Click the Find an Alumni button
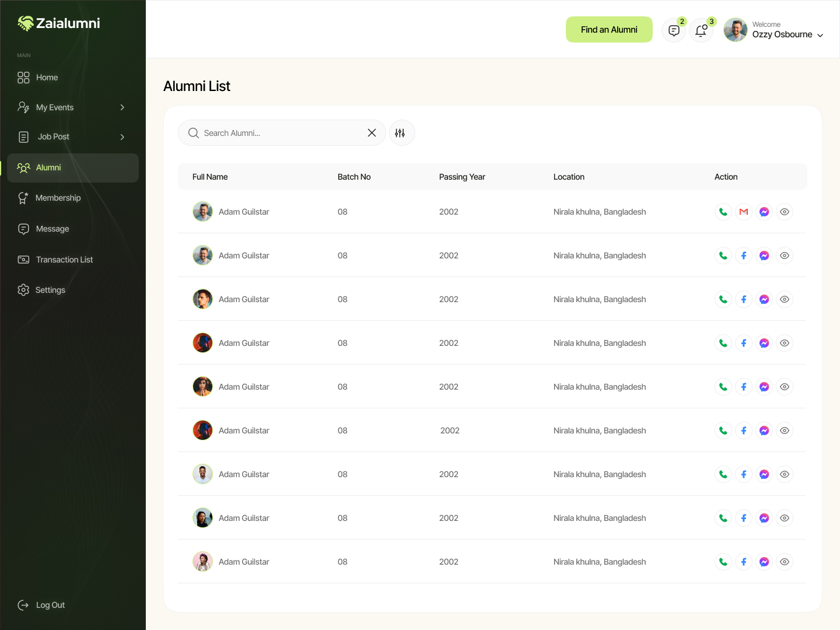The width and height of the screenshot is (840, 630). point(609,29)
